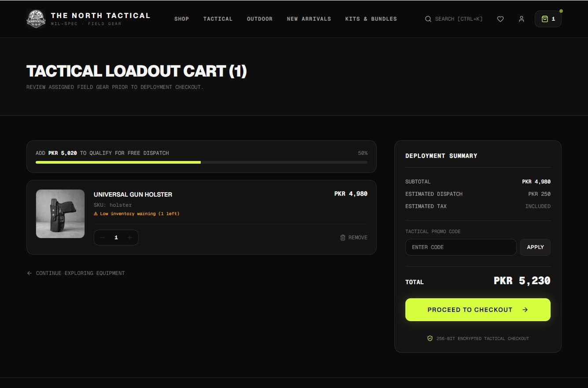Screen dimensions: 588x388
Task: Click the total amount PKR 5,230
Action: tap(522, 281)
